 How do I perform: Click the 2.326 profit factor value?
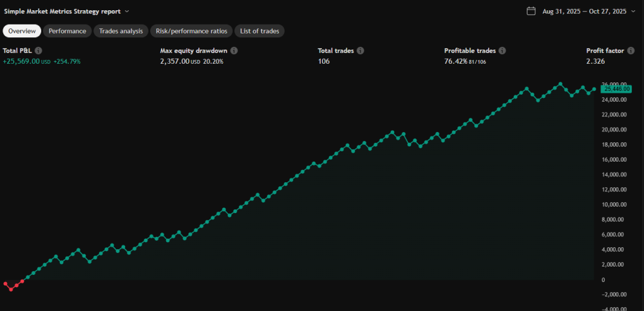tap(595, 61)
